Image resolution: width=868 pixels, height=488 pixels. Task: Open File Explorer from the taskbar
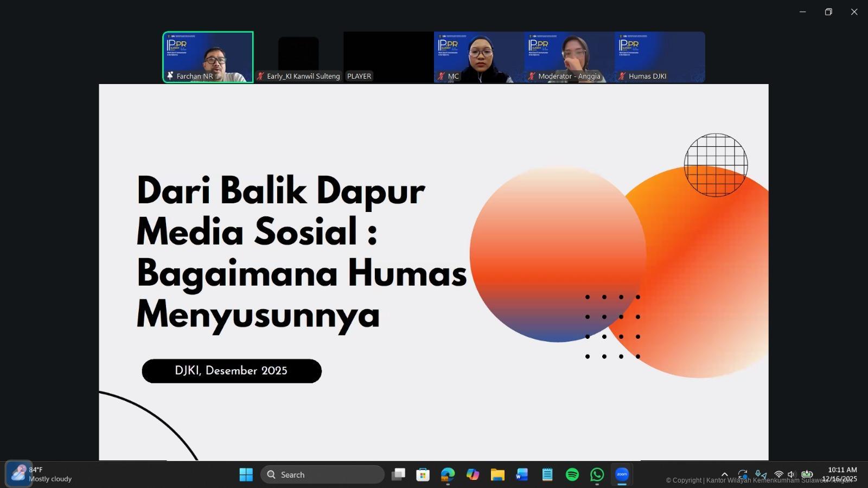(497, 474)
